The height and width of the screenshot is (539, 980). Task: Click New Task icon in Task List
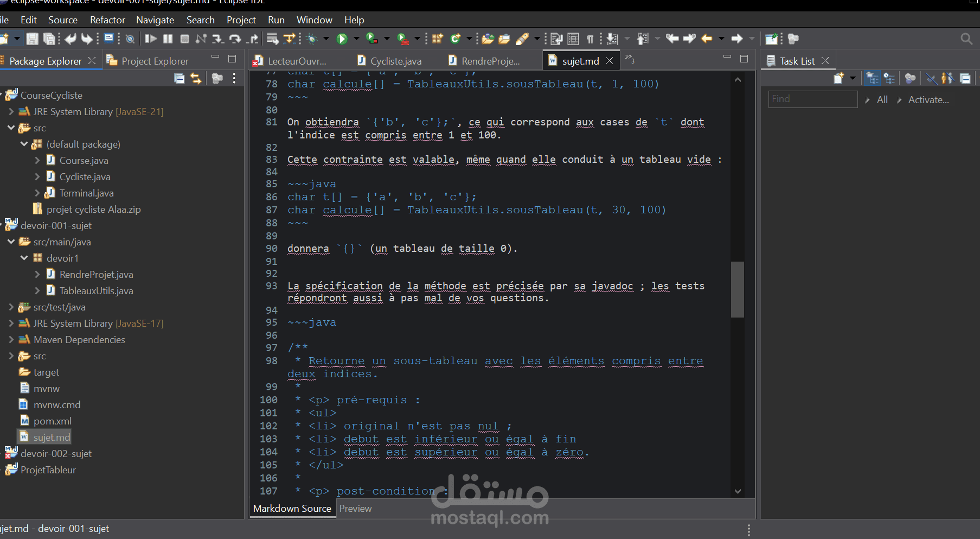click(x=838, y=79)
